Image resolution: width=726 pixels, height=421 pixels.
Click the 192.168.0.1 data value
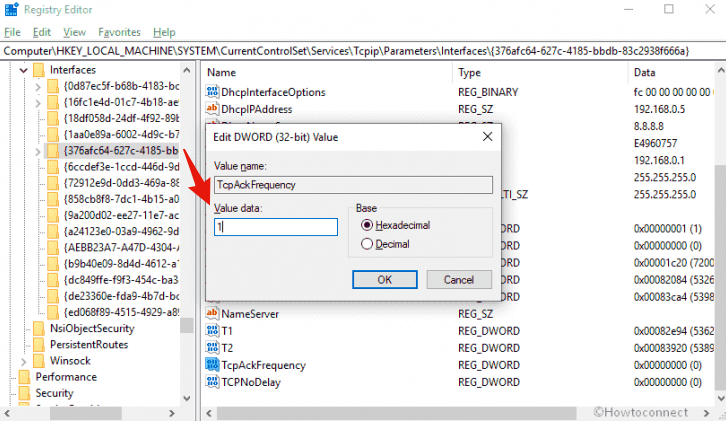point(659,160)
